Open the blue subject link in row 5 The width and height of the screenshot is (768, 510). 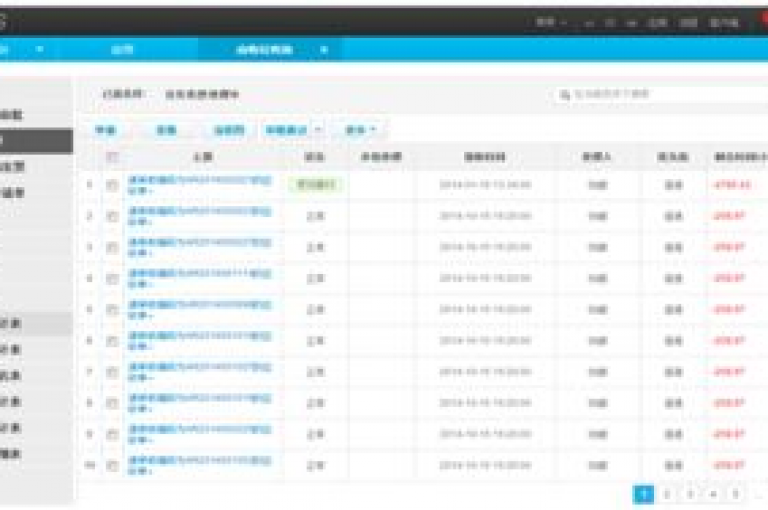pyautogui.click(x=199, y=310)
